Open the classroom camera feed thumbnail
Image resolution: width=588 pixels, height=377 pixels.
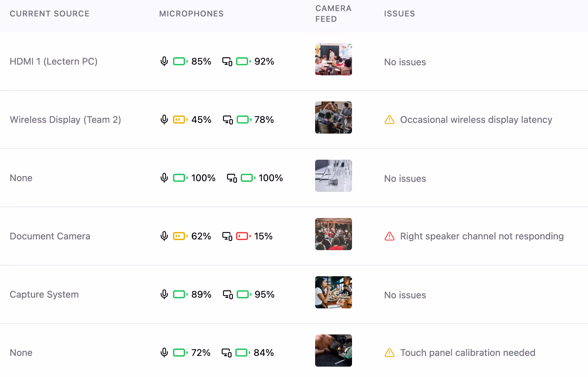tap(333, 59)
